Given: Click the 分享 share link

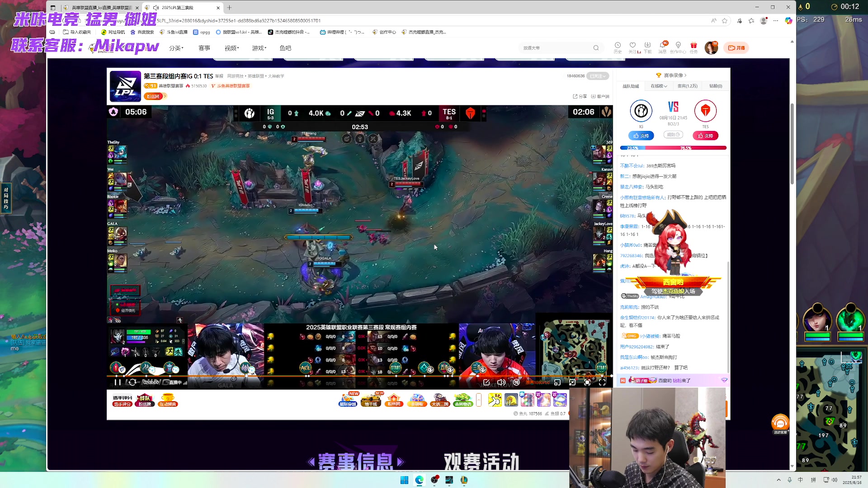Looking at the screenshot, I should pos(580,96).
